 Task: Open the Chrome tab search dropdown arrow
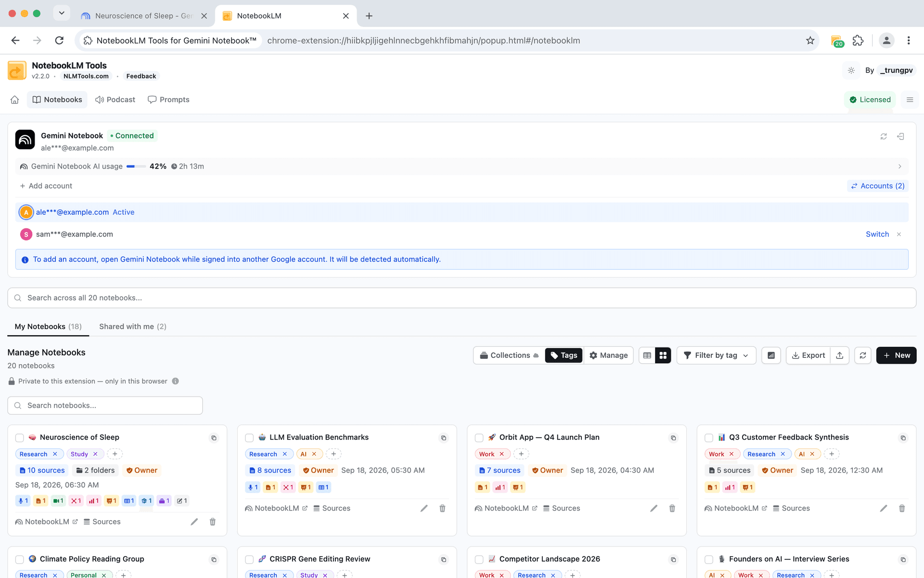tap(62, 13)
